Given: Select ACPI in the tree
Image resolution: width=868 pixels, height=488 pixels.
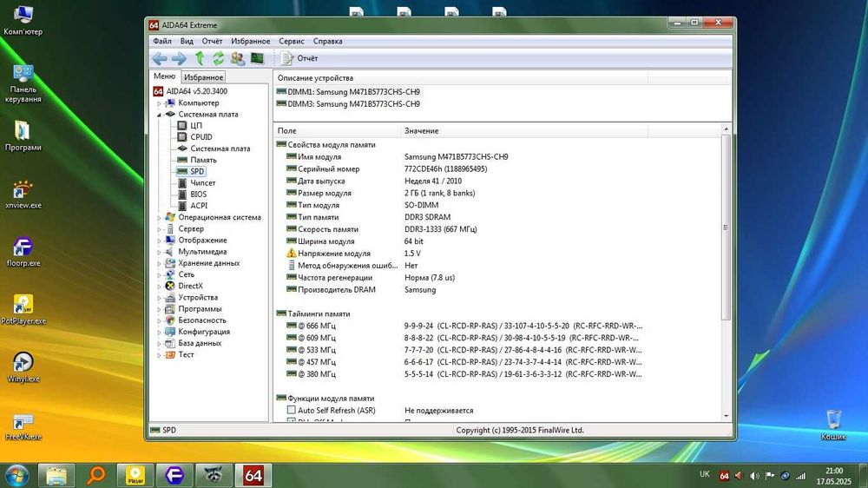Looking at the screenshot, I should [x=199, y=206].
